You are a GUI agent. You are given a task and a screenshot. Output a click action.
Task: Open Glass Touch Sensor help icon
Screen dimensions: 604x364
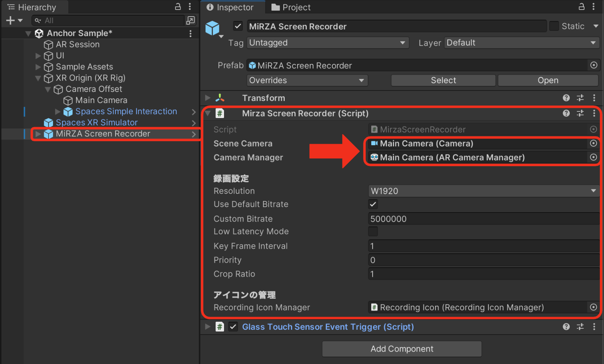coord(566,326)
